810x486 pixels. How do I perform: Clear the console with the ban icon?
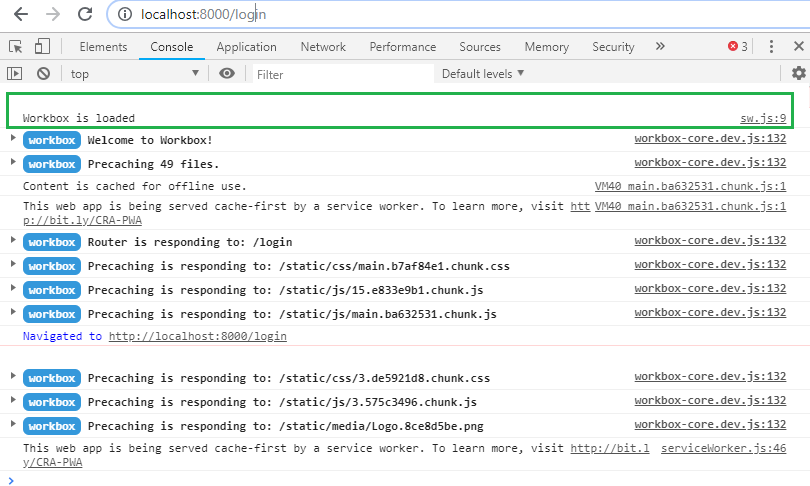click(43, 74)
